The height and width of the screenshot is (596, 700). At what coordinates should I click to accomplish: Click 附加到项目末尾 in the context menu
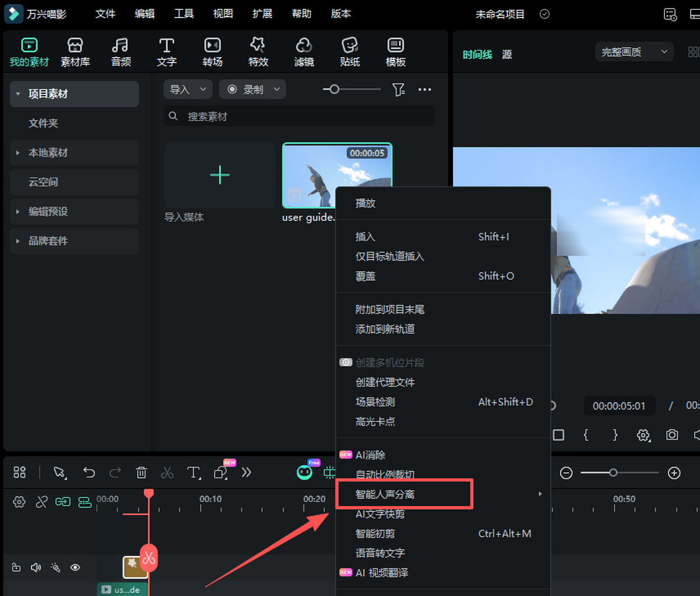pos(390,309)
